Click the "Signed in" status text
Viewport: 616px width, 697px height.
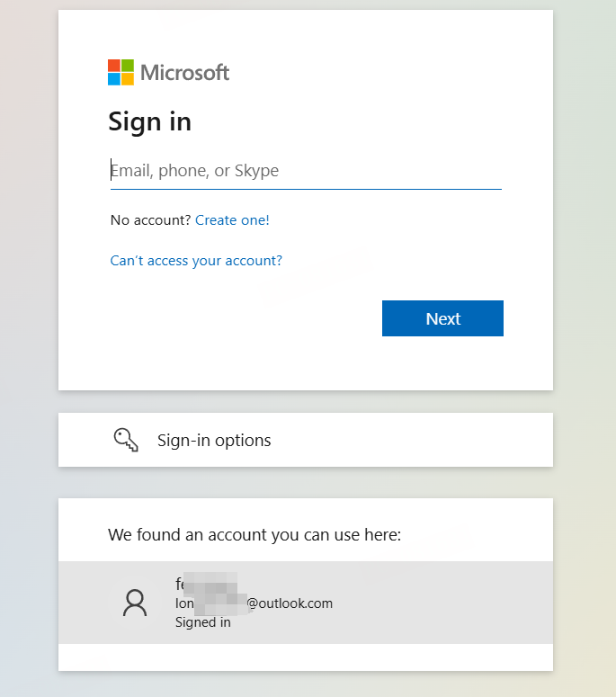pyautogui.click(x=202, y=622)
